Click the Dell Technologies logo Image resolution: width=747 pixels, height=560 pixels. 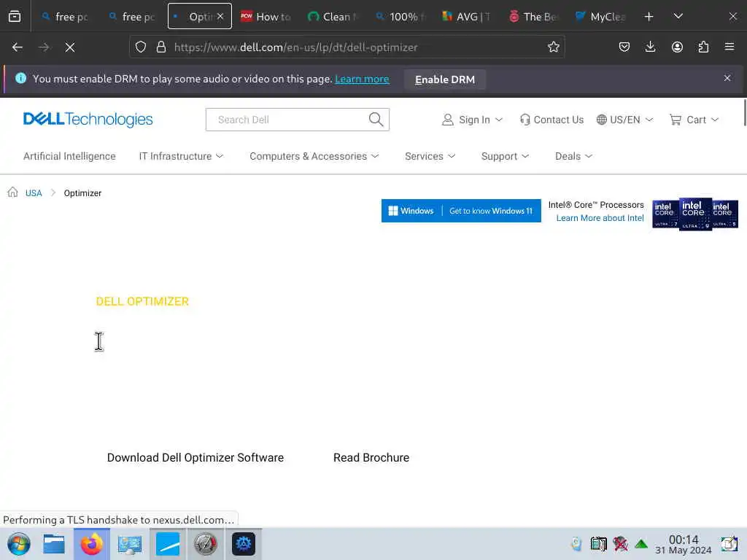tap(88, 119)
